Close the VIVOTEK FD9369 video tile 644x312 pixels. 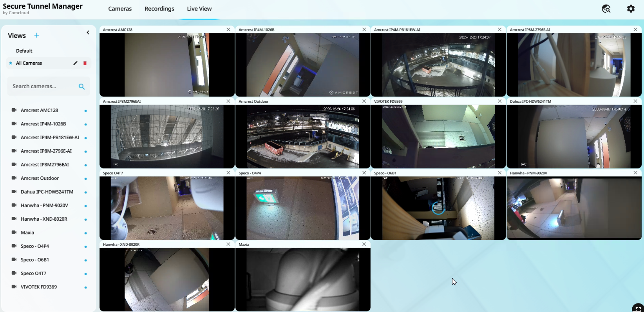500,101
